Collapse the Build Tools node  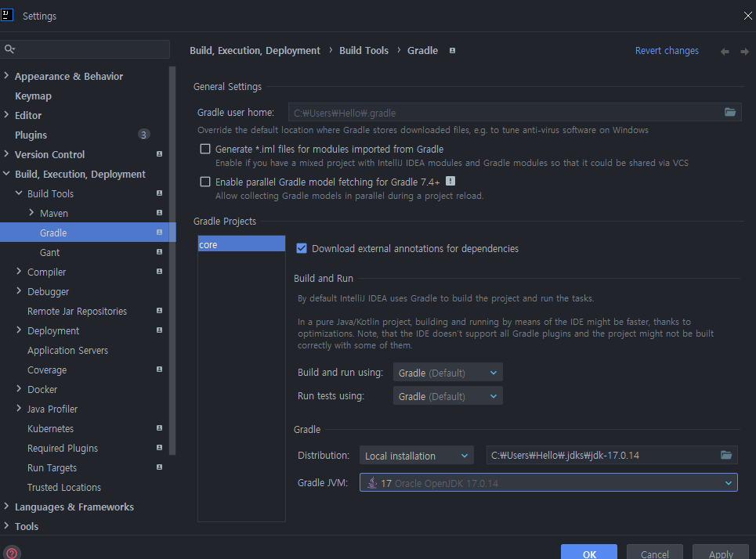[x=19, y=193]
